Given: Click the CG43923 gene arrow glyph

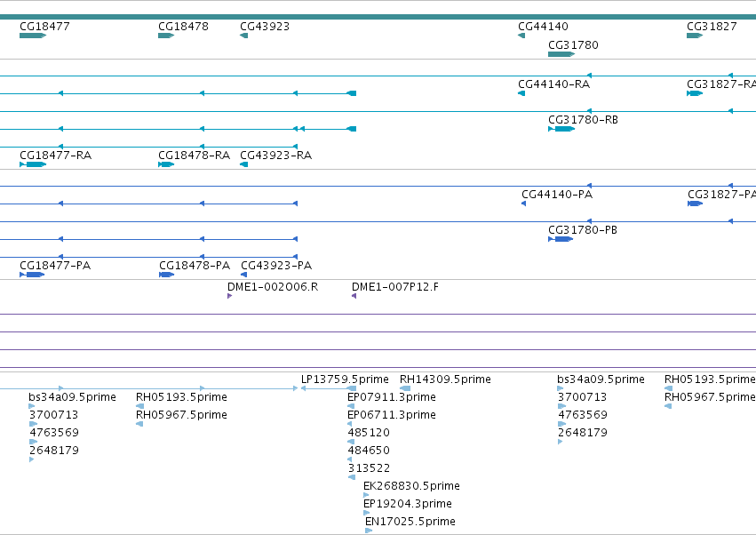Looking at the screenshot, I should pos(244,36).
